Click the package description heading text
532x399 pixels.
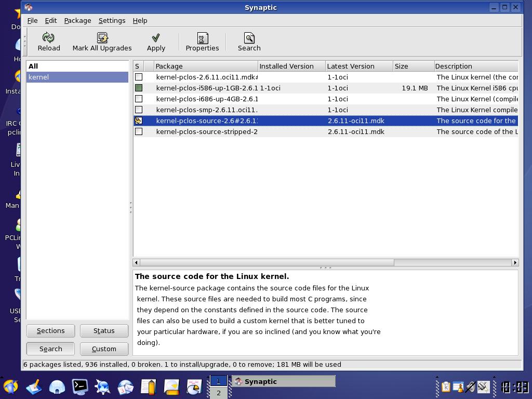pyautogui.click(x=212, y=276)
